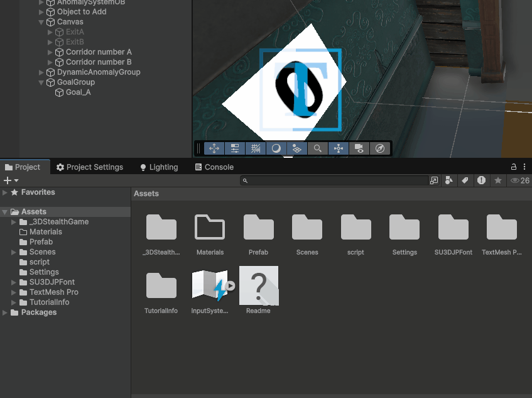The width and height of the screenshot is (532, 398).
Task: Open the Project panel three-dot options menu
Action: point(524,167)
